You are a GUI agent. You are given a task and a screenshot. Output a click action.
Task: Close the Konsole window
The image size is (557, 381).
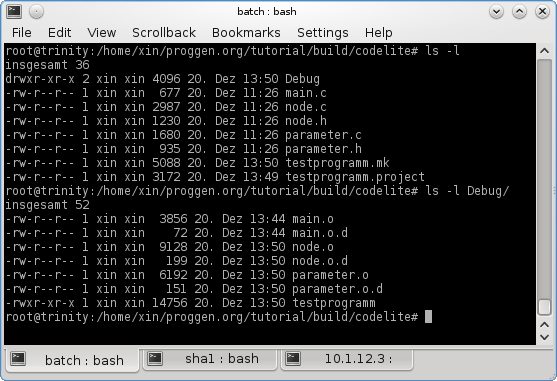(x=542, y=12)
